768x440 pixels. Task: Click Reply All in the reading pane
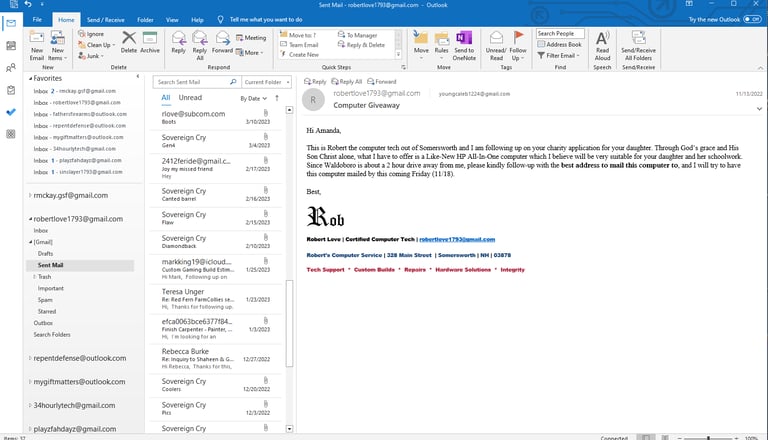click(347, 82)
